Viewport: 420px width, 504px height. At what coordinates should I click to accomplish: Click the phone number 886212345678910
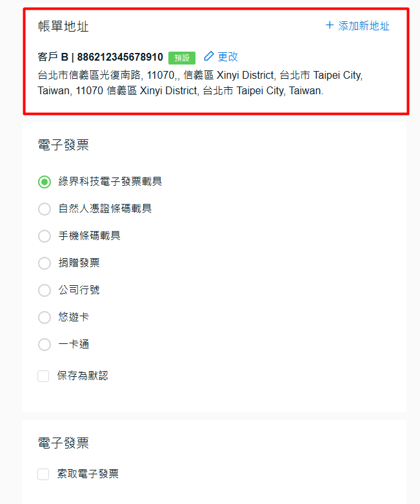(x=120, y=57)
